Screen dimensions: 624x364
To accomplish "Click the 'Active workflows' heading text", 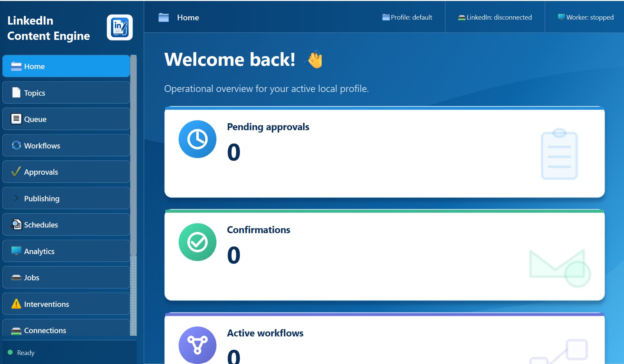I will pyautogui.click(x=265, y=333).
